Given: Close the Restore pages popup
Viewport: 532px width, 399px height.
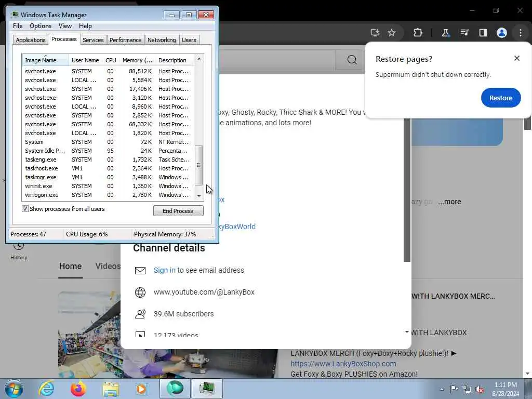Looking at the screenshot, I should 517,58.
